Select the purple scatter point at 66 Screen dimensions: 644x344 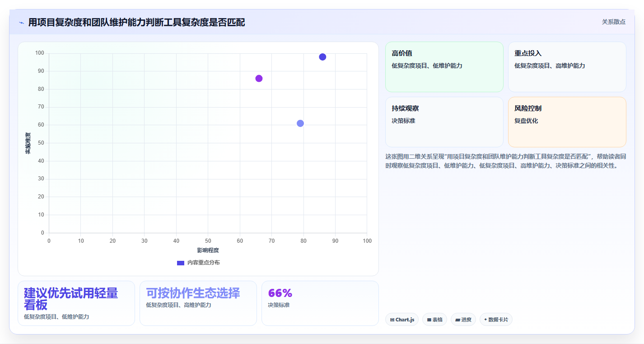click(259, 79)
